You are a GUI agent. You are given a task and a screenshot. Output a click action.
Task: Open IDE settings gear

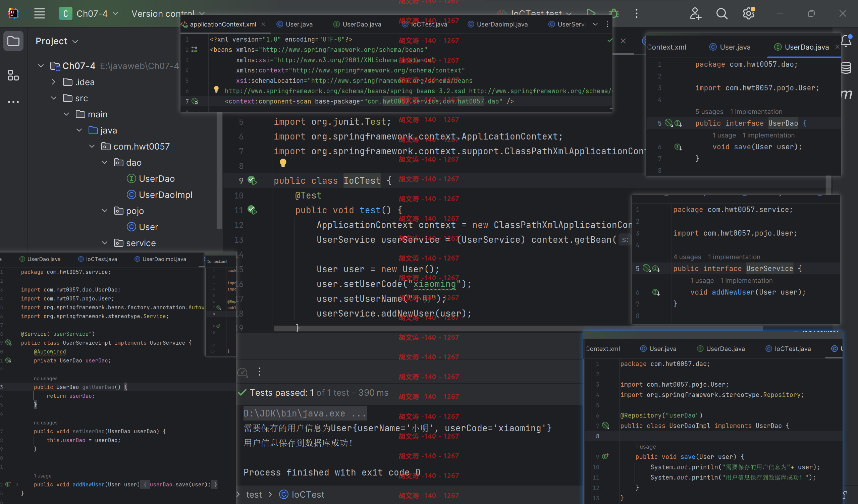point(748,14)
